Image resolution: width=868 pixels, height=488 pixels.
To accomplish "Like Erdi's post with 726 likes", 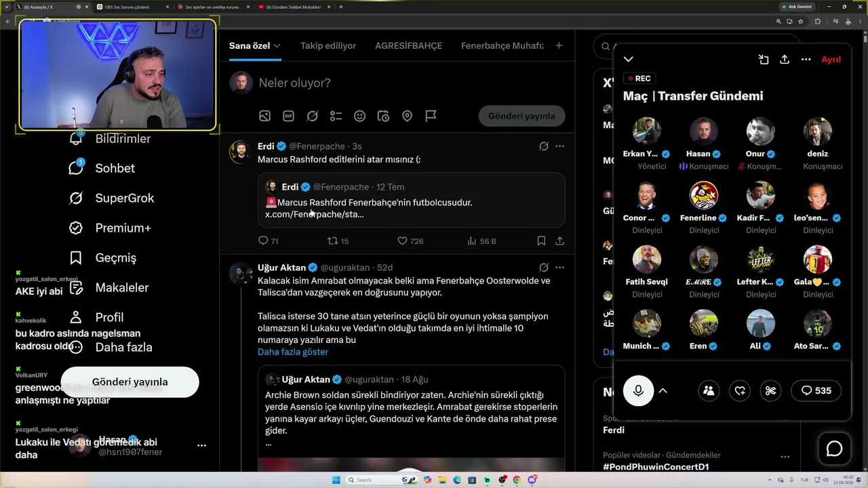I will [x=402, y=241].
